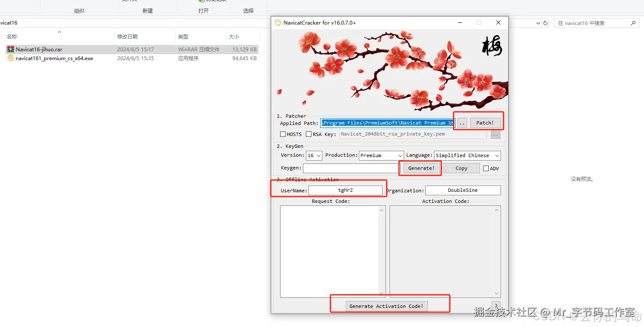Image resolution: width=644 pixels, height=327 pixels.
Task: Click the Generate! button
Action: (x=421, y=168)
